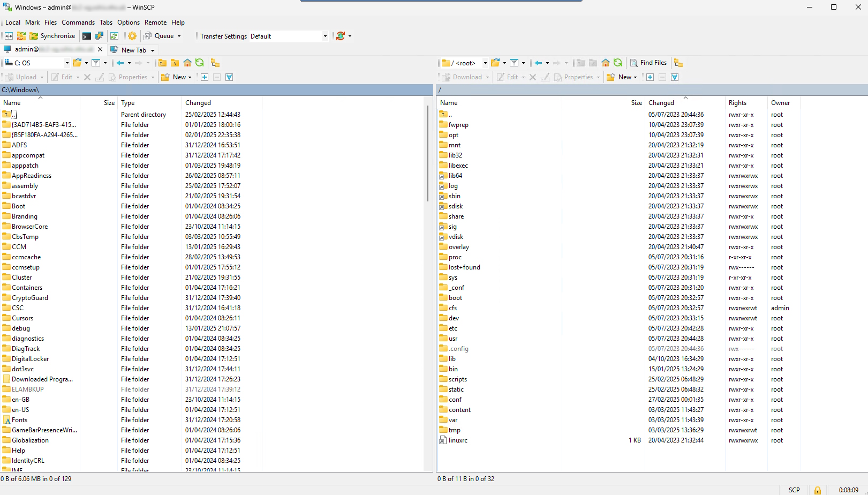Click local Select Files plus icon

pyautogui.click(x=205, y=77)
